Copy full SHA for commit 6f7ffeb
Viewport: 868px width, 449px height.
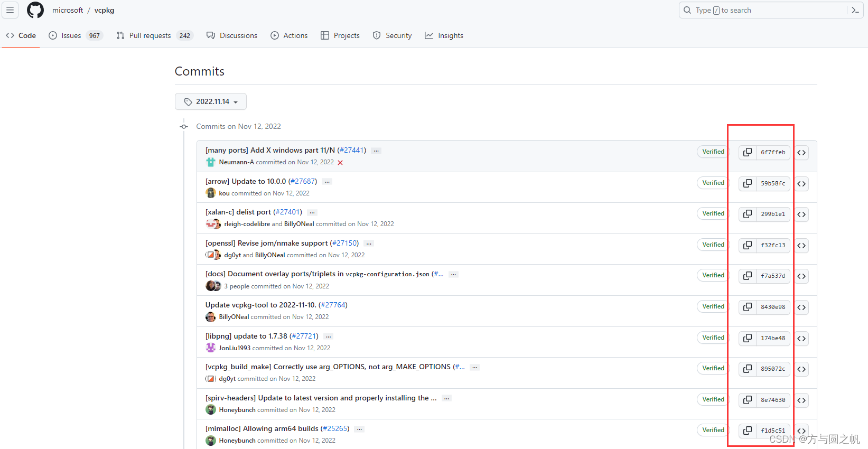(x=748, y=152)
